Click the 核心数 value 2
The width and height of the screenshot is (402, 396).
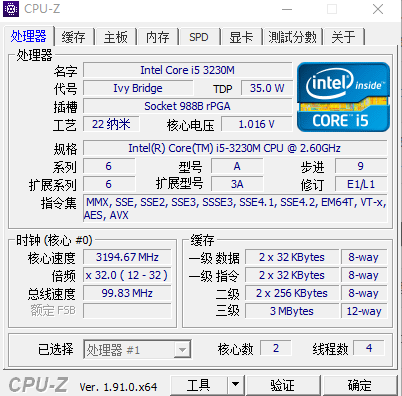click(276, 348)
